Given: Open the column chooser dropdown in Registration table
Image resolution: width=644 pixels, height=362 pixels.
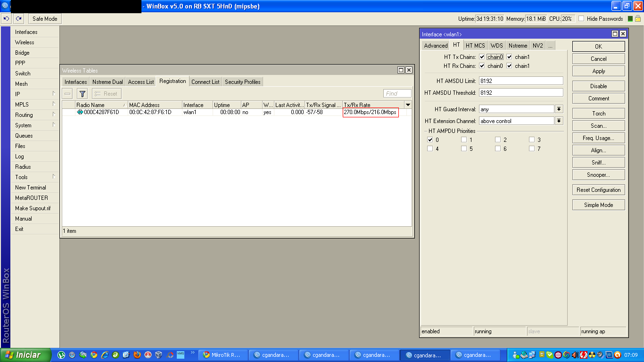Looking at the screenshot, I should tap(408, 105).
